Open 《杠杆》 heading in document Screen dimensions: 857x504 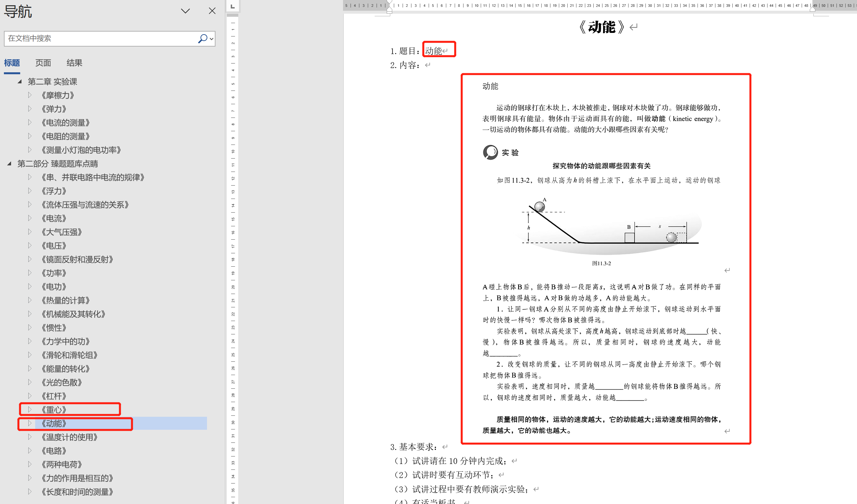[54, 396]
